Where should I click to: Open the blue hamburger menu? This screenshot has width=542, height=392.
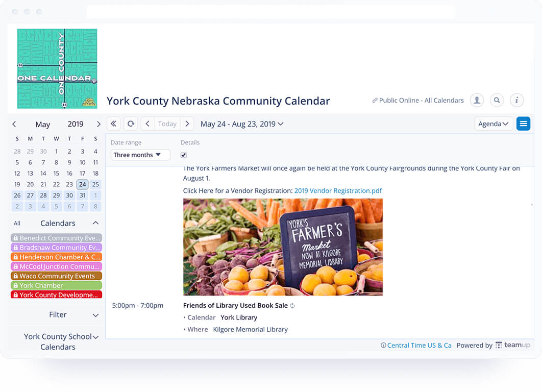523,124
